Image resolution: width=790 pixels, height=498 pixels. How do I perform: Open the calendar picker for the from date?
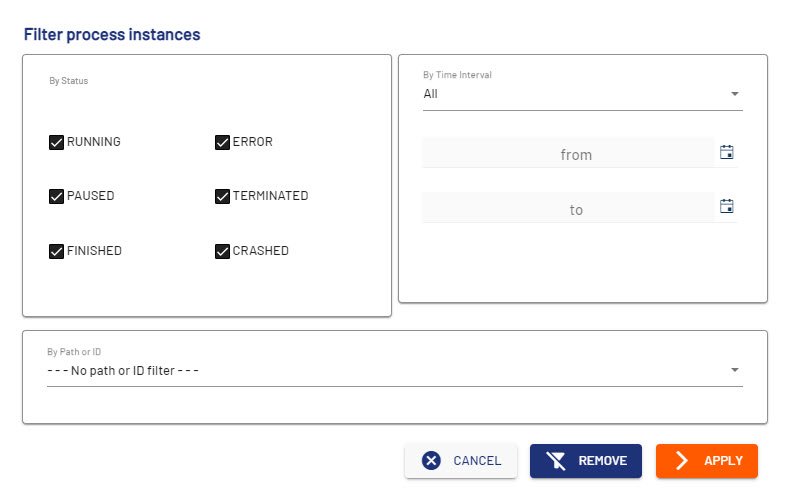[x=727, y=153]
